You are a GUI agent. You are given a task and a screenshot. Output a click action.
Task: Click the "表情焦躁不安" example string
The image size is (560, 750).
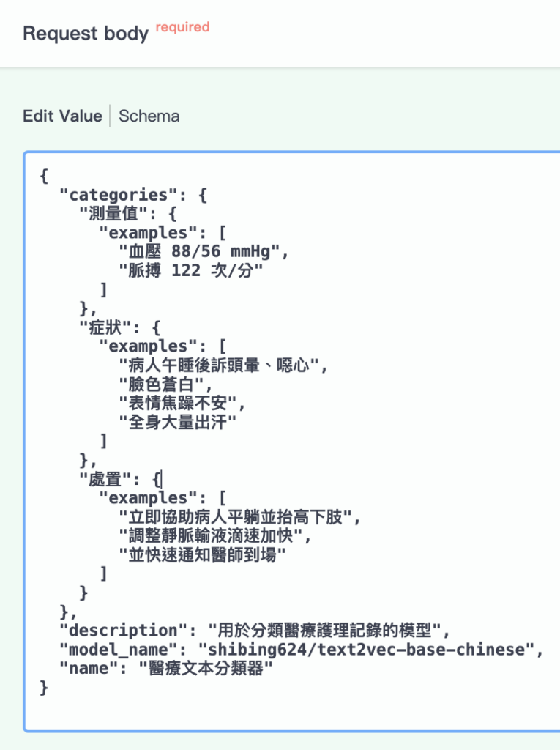tap(183, 403)
